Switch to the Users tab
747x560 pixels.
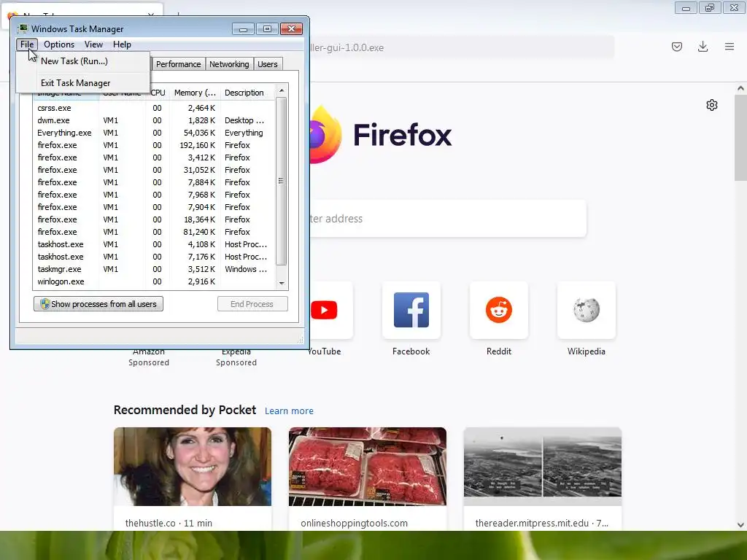coord(267,64)
